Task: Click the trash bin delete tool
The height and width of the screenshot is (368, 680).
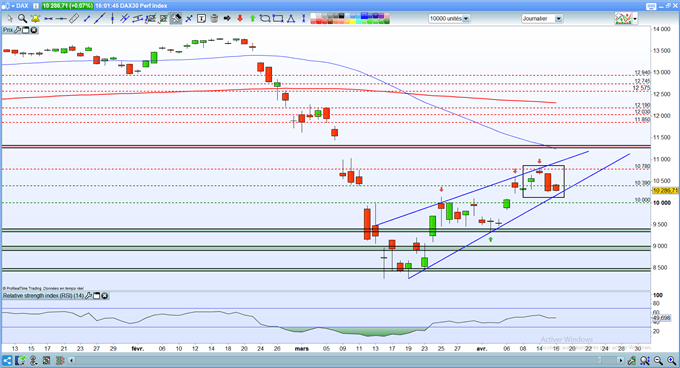Action: click(x=214, y=19)
